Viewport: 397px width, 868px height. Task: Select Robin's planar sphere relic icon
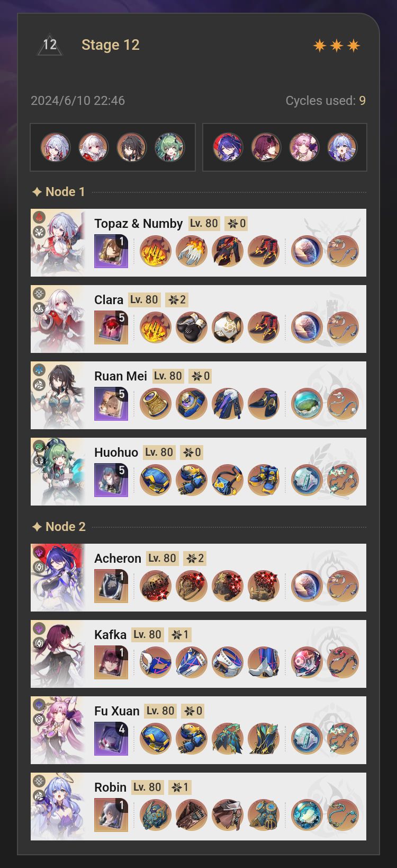[x=307, y=815]
